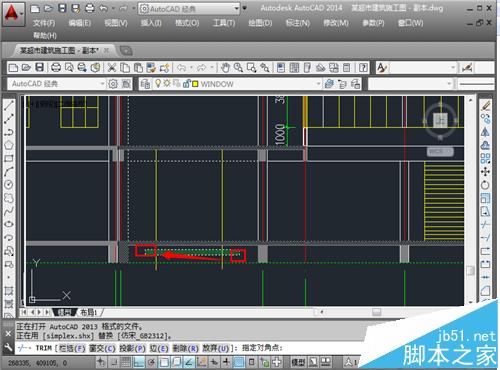Screen dimensions: 500x370
Task: Open command line wrench settings icon
Action: click(8, 348)
